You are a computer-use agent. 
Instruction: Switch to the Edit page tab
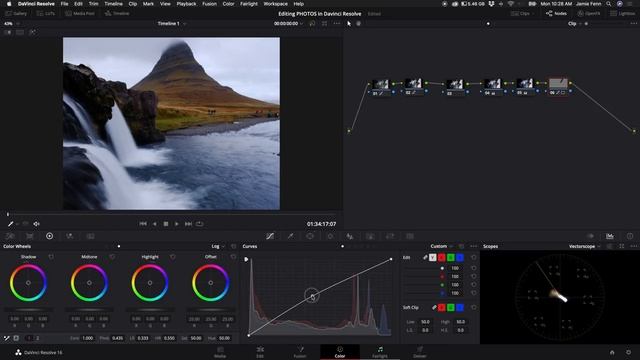coord(260,352)
